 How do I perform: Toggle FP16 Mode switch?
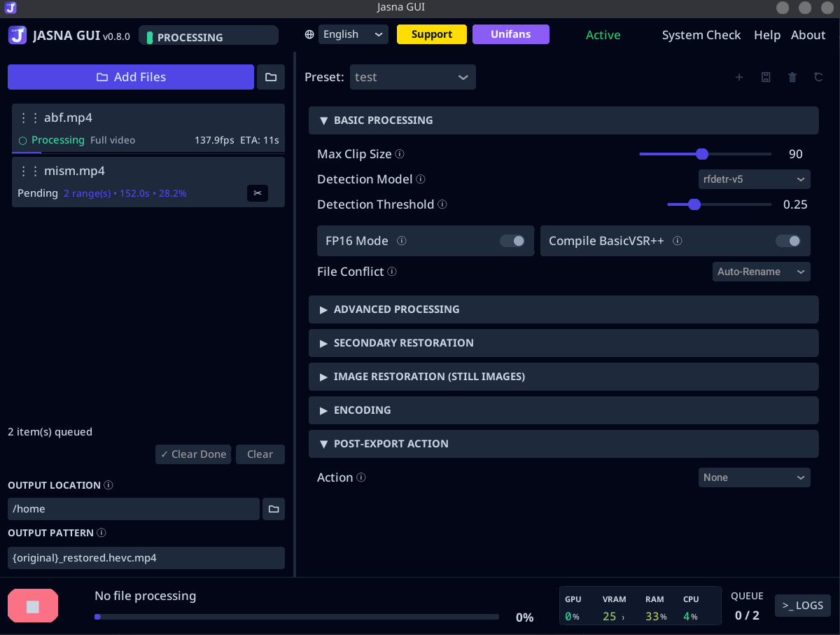click(x=512, y=241)
